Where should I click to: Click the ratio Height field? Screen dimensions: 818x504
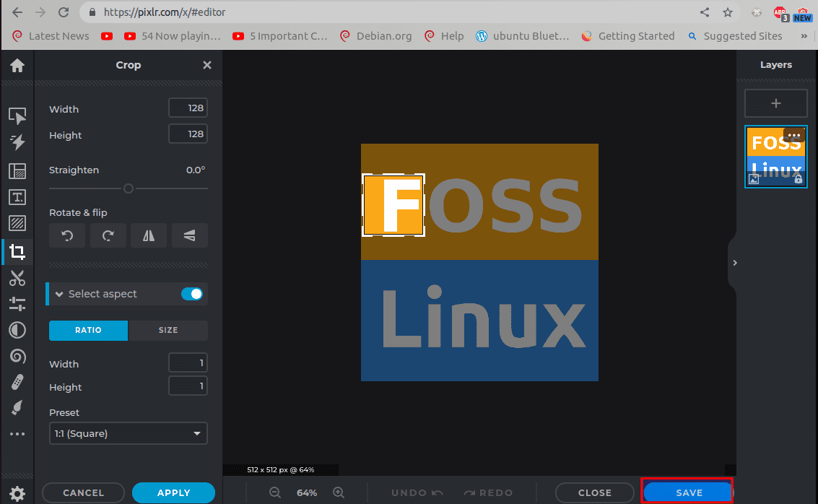[x=188, y=386]
